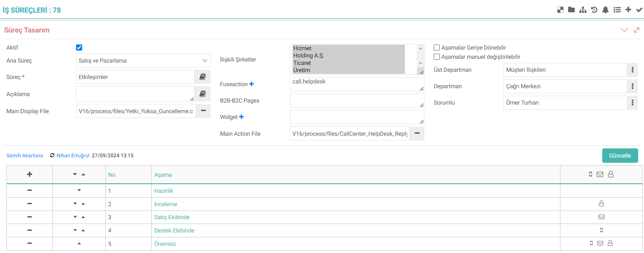The image size is (644, 253).
Task: Add a Fuseaction with the plus icon
Action: click(x=251, y=84)
